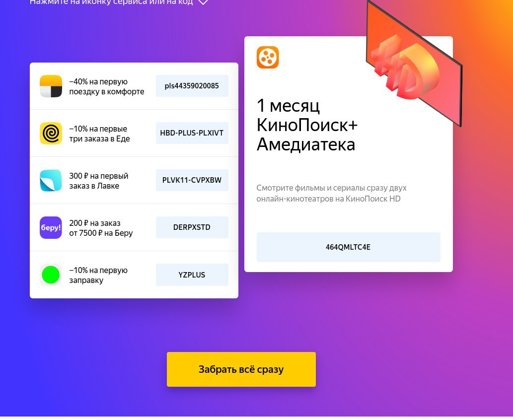Copy KinoPoisk code 464QMLTC4E
Image resolution: width=513 pixels, height=420 pixels.
349,247
